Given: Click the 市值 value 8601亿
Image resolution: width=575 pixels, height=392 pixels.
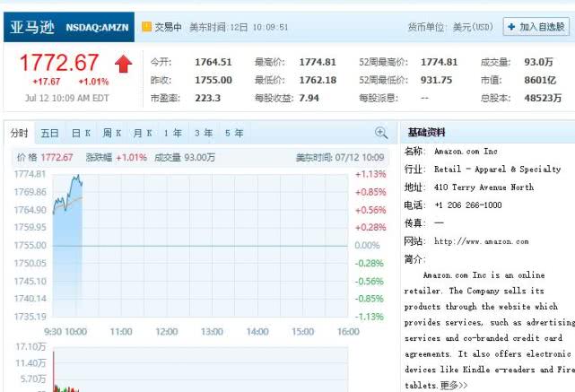Looking at the screenshot, I should (540, 80).
